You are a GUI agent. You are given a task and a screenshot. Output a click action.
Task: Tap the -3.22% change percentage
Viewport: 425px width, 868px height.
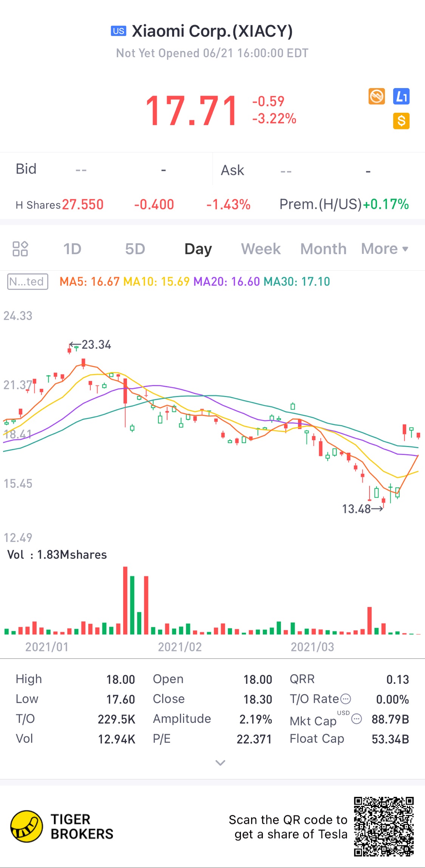(x=274, y=119)
